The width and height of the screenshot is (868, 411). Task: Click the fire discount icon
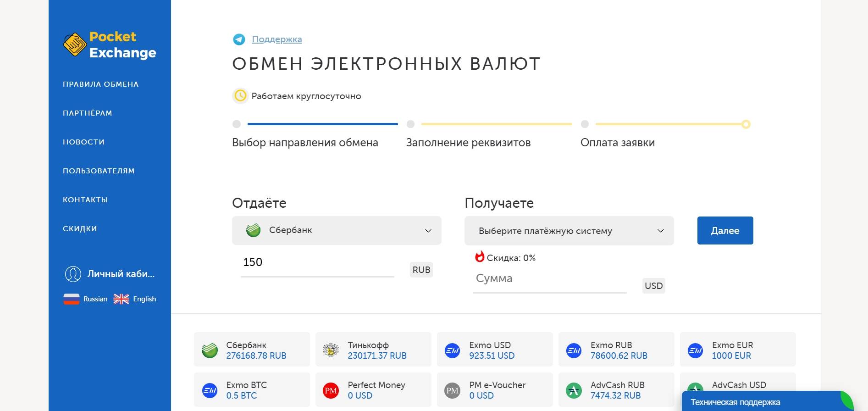coord(480,256)
